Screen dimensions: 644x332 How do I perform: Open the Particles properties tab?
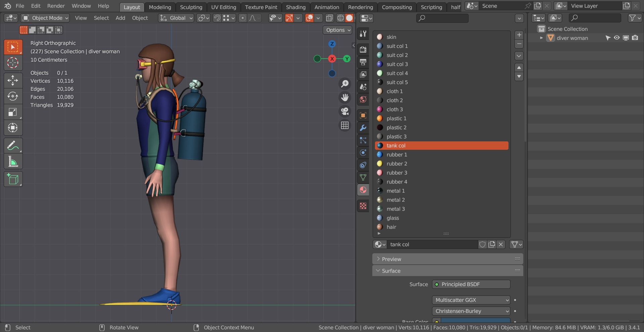click(x=363, y=140)
